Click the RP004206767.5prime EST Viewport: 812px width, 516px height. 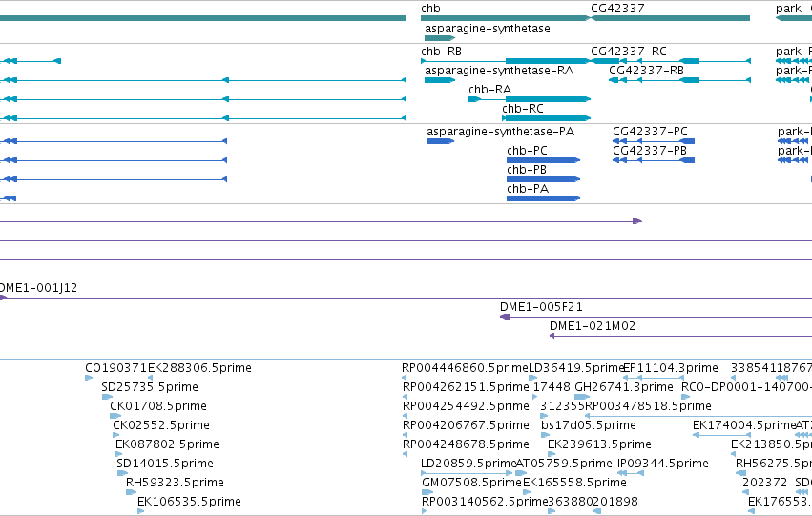point(405,435)
